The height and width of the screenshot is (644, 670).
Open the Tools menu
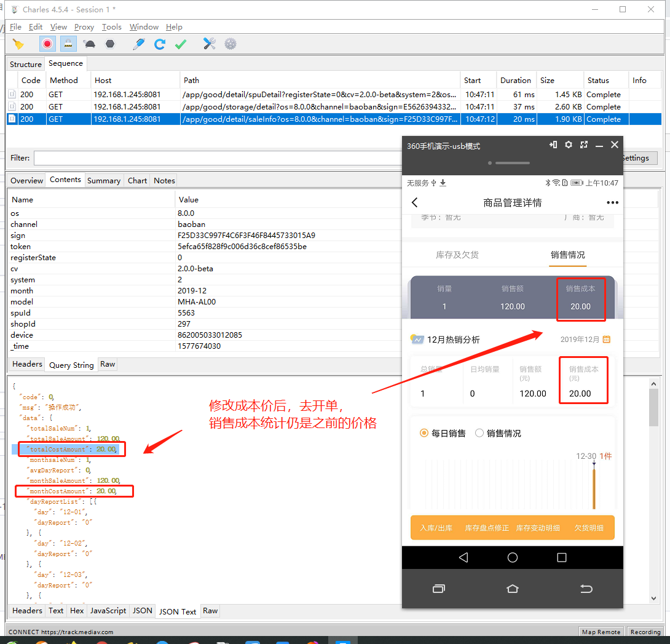111,26
